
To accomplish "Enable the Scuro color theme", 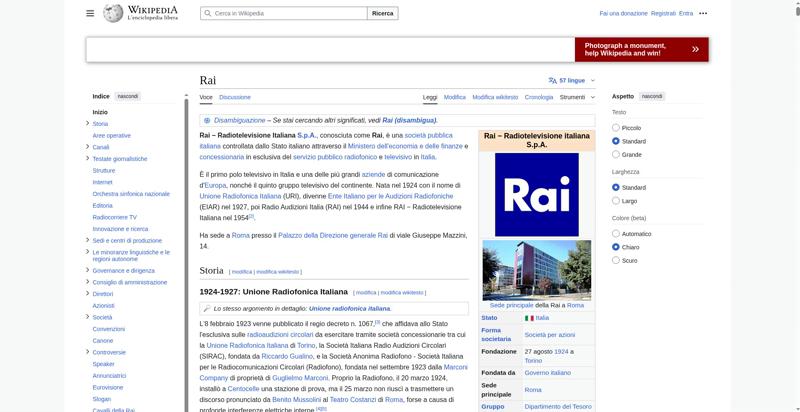I will coord(616,260).
